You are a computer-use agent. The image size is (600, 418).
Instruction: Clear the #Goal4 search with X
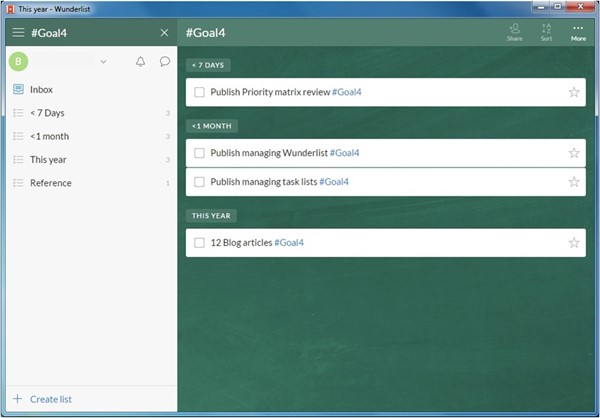point(164,33)
